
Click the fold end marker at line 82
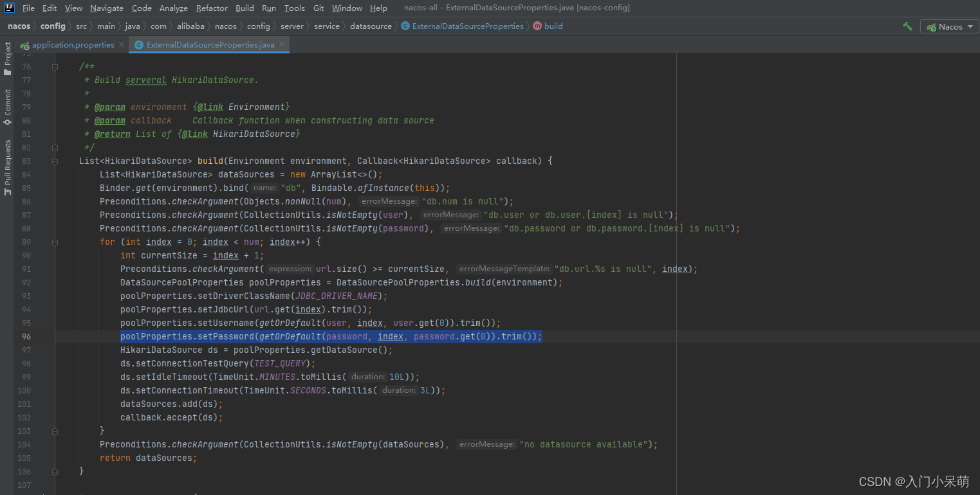55,147
